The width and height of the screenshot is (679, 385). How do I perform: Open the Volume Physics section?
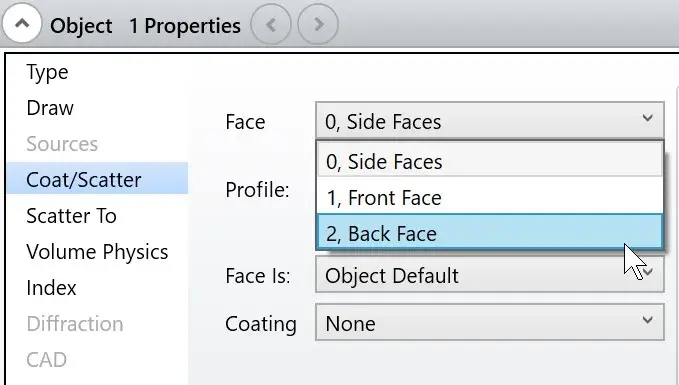97,252
